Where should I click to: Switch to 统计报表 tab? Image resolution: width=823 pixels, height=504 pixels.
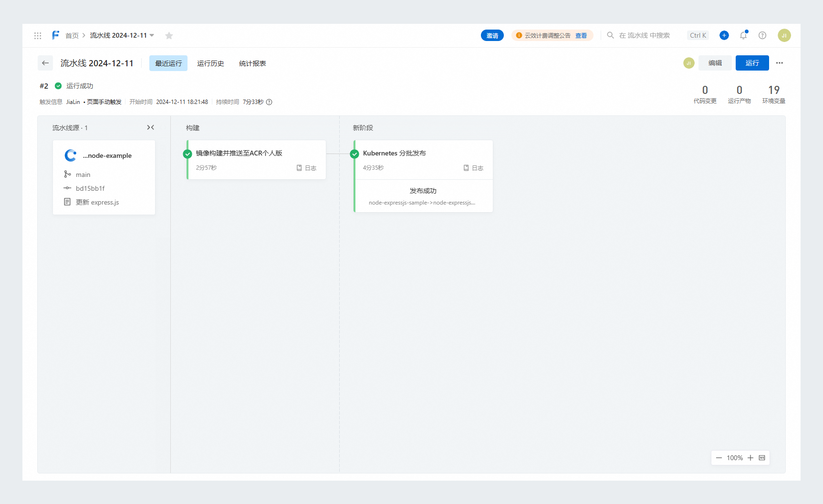point(252,63)
